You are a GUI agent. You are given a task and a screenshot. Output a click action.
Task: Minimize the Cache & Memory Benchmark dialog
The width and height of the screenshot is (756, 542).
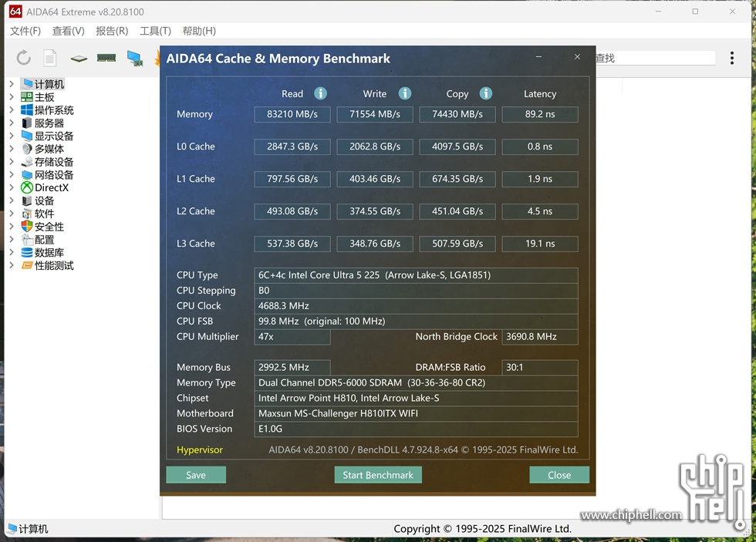tap(538, 57)
